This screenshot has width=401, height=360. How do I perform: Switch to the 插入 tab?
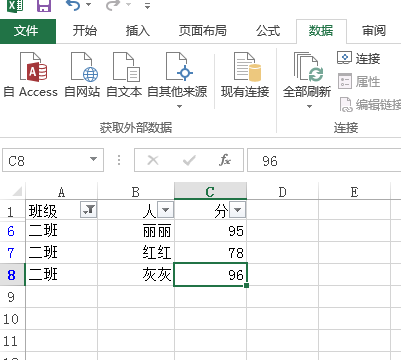[x=138, y=31]
